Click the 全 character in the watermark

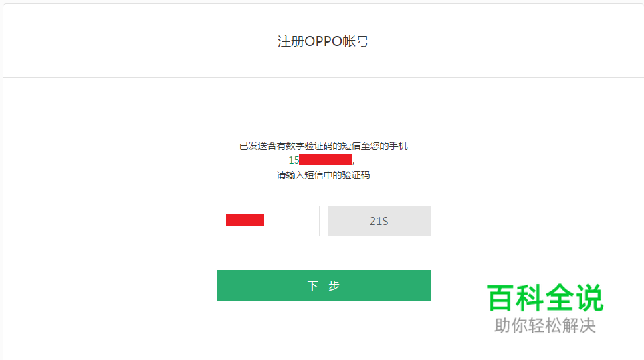560,298
